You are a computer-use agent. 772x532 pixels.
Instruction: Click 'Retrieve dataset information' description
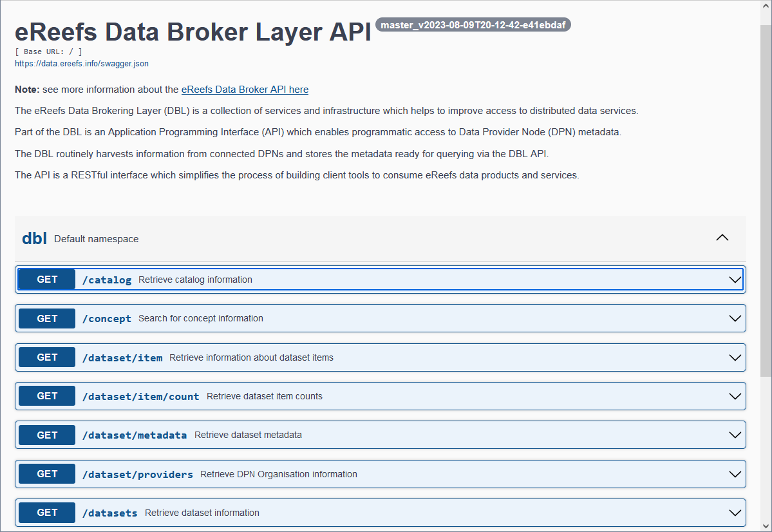click(x=202, y=513)
